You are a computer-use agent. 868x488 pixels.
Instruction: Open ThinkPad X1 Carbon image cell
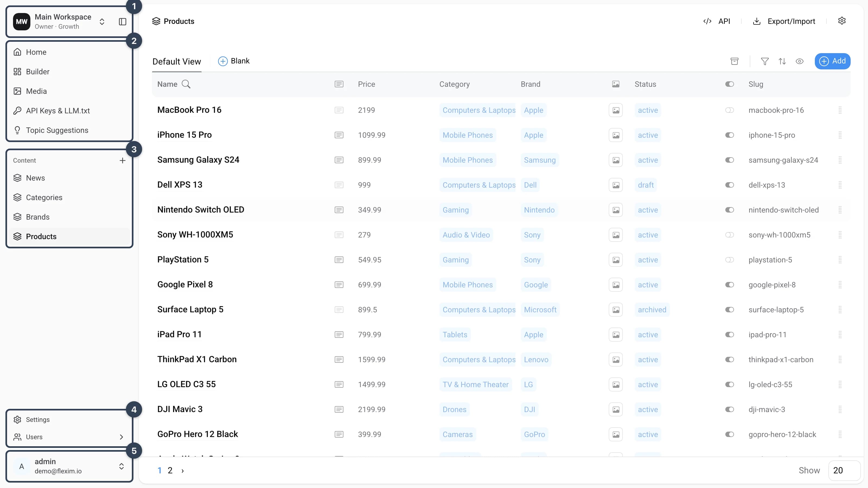coord(616,359)
